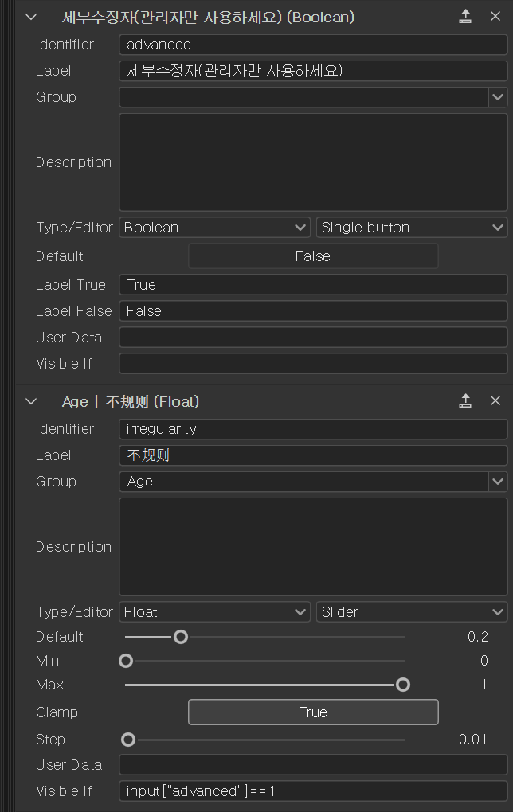The width and height of the screenshot is (513, 812).
Task: Click the Step slider handle at 0.01
Action: pyautogui.click(x=128, y=740)
